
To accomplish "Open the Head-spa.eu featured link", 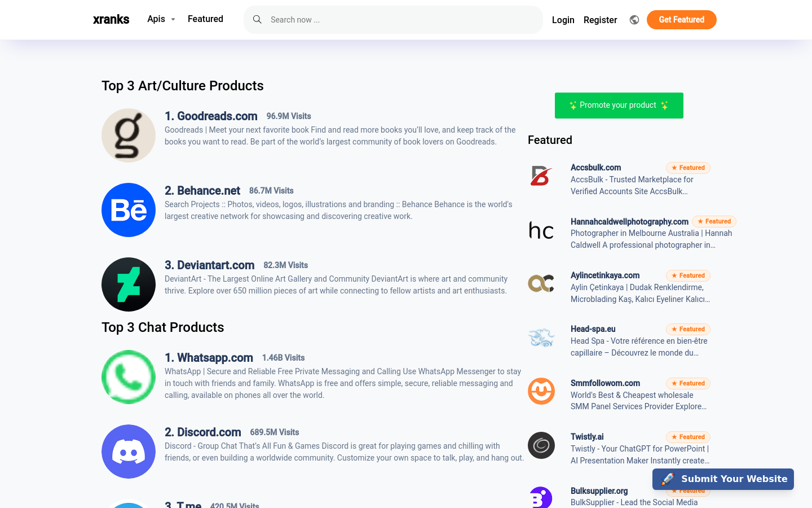I will pos(593,329).
